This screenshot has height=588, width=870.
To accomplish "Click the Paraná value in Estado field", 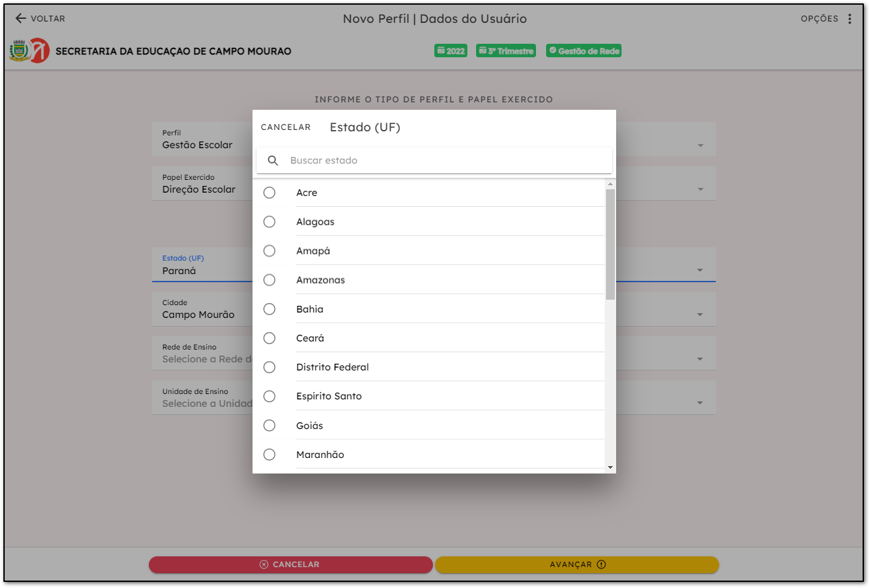I will (179, 271).
